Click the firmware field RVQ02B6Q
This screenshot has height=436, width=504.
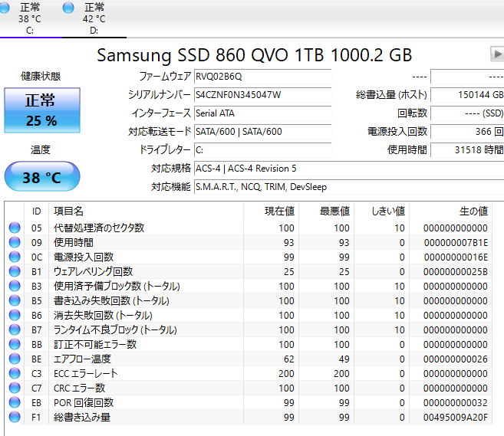click(x=262, y=77)
